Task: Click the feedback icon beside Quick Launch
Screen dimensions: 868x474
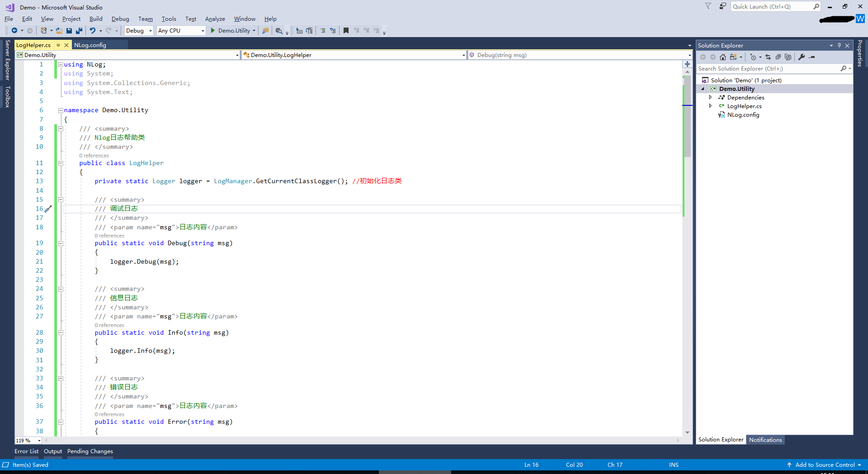Action: coord(723,6)
